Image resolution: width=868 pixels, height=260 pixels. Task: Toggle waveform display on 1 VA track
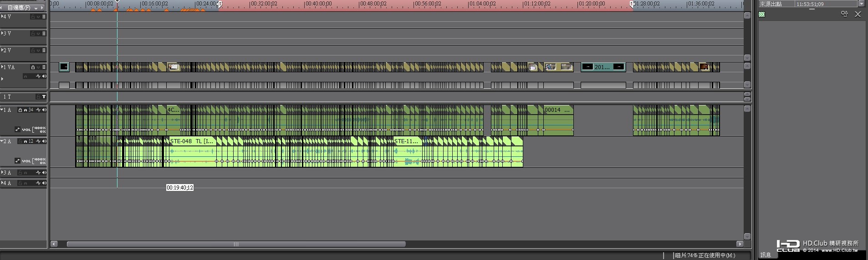click(x=38, y=76)
